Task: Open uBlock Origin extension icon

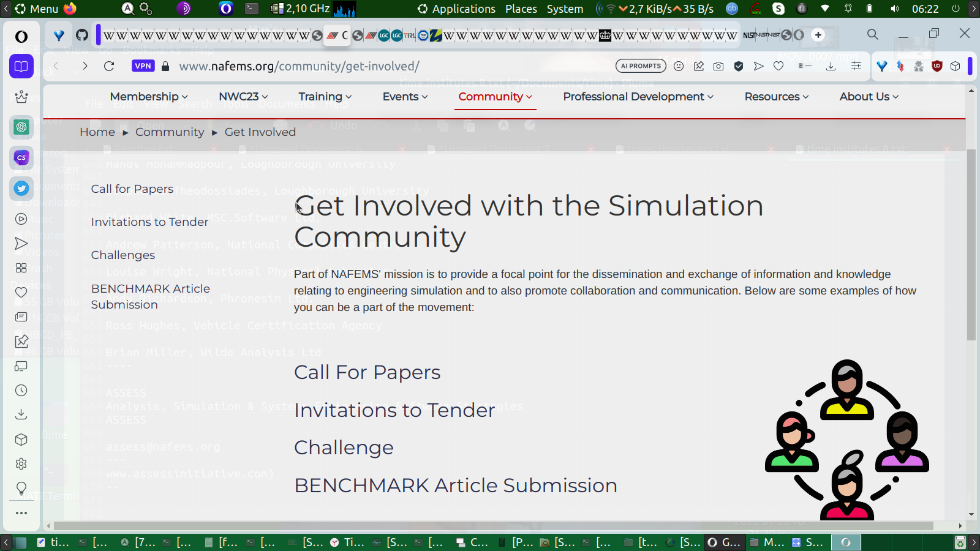Action: tap(937, 66)
